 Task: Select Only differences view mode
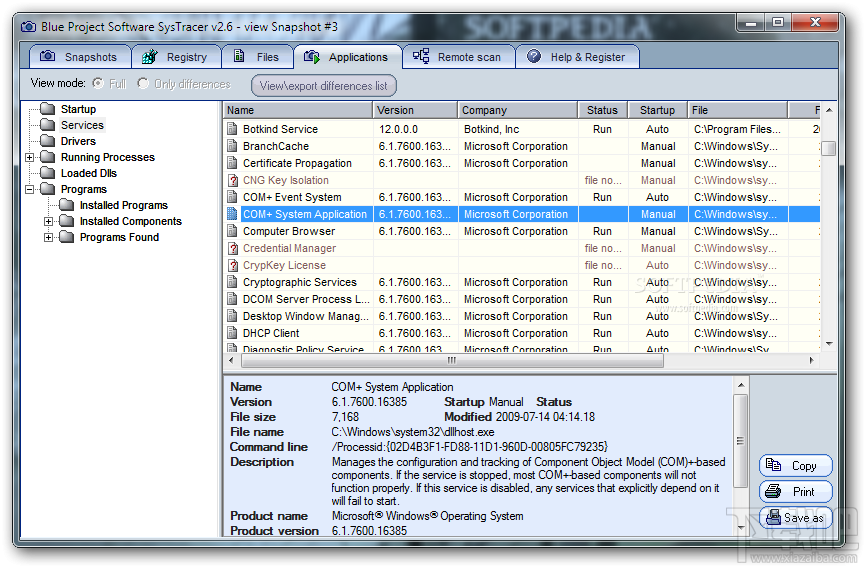143,84
